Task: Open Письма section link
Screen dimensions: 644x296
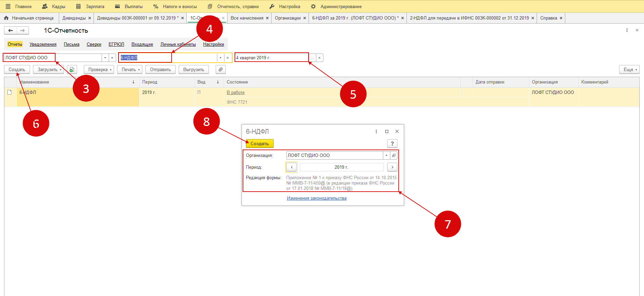Action: tap(72, 44)
